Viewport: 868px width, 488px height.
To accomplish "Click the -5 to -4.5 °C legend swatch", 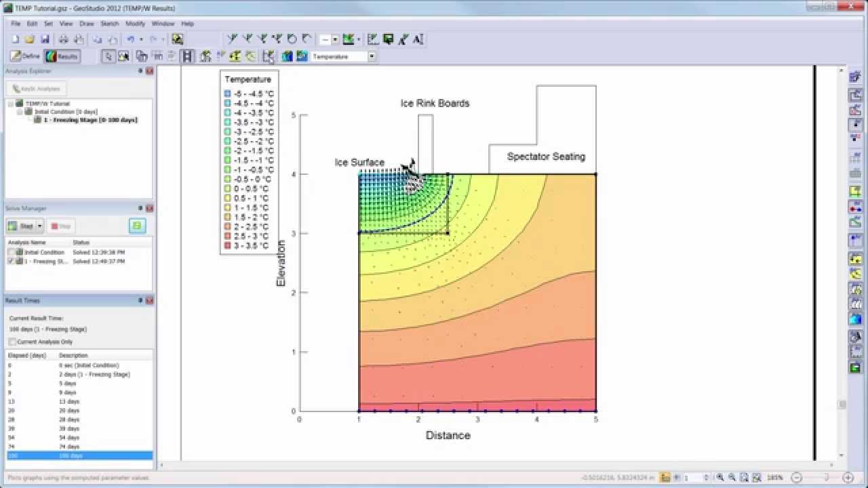I will pos(228,94).
